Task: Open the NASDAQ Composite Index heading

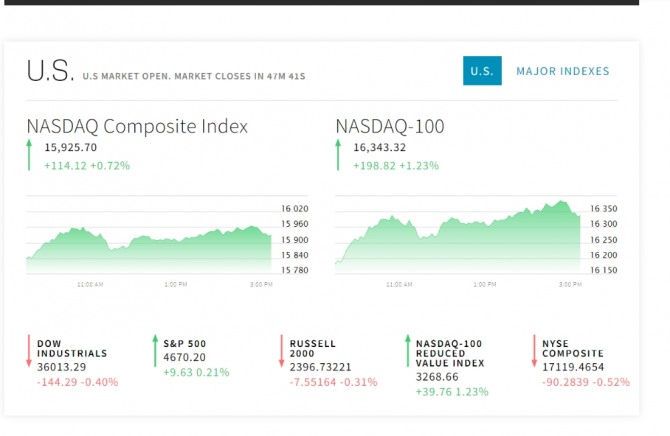Action: (x=137, y=127)
